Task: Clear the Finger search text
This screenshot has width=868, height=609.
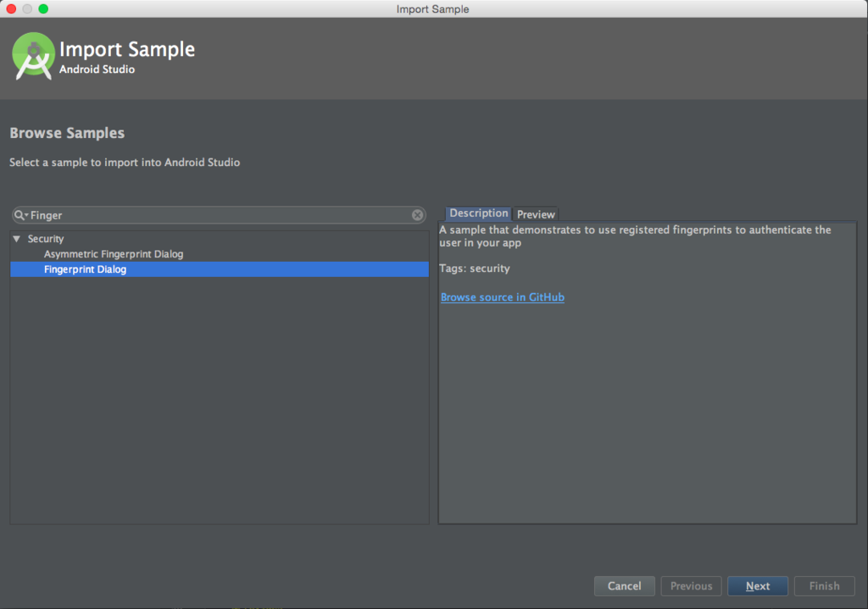Action: (x=417, y=215)
